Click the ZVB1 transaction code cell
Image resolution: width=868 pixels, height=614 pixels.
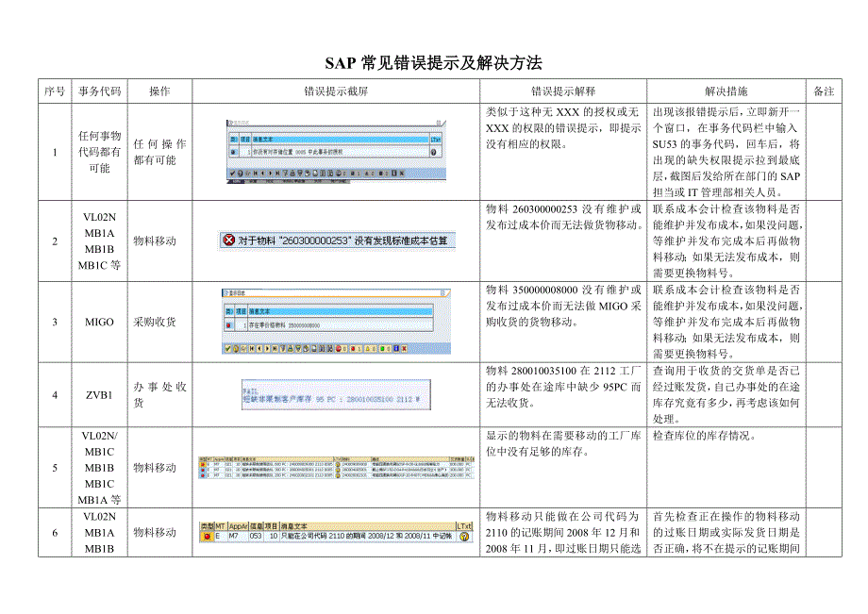tap(99, 394)
